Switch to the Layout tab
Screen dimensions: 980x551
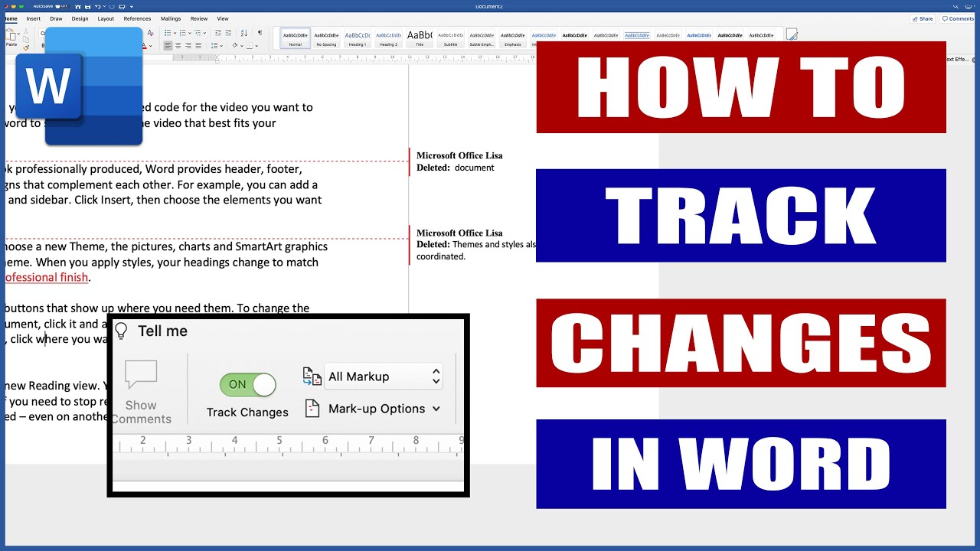[106, 18]
